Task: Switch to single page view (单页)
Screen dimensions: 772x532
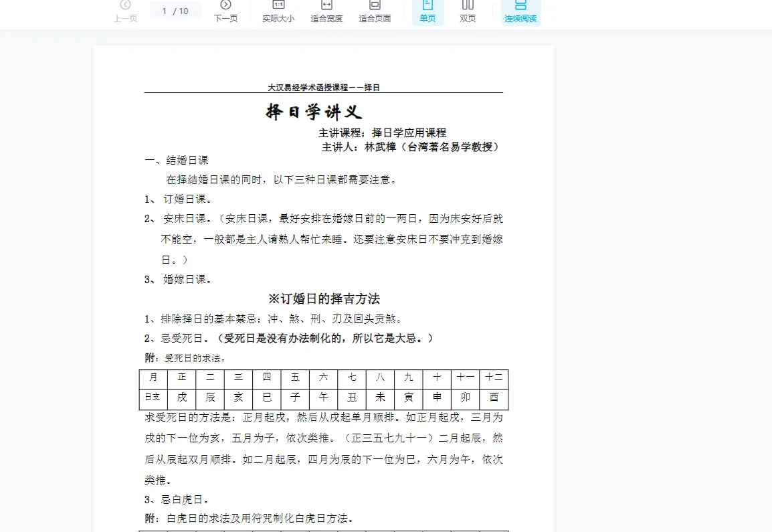Action: point(428,12)
